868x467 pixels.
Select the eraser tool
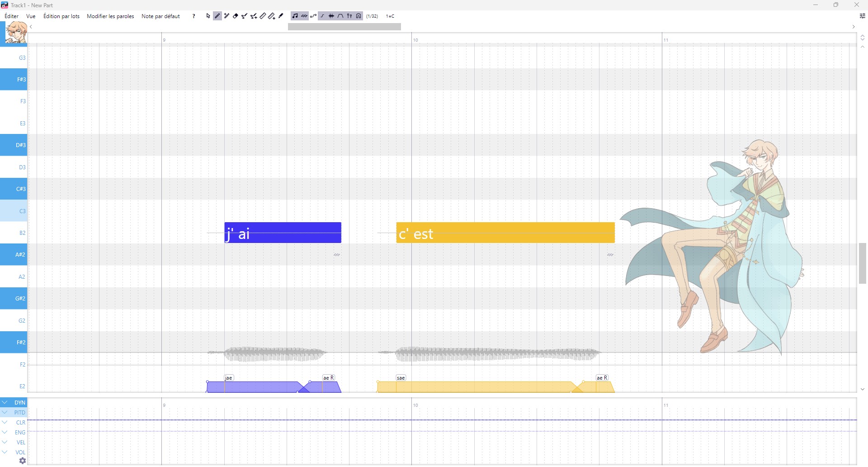pyautogui.click(x=236, y=16)
